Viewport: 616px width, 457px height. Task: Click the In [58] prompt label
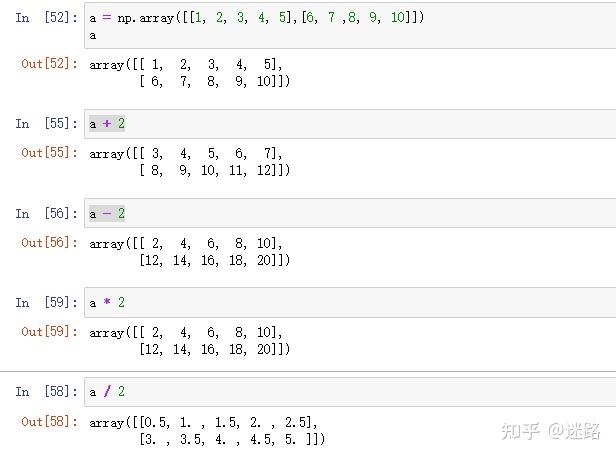coord(47,391)
